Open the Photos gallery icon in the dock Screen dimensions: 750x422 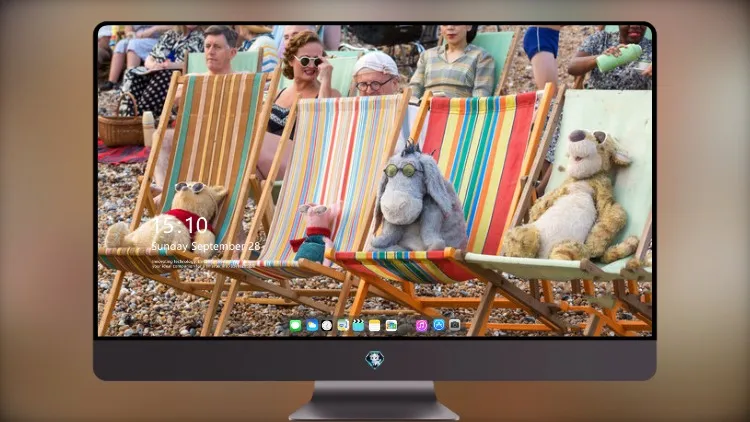(x=391, y=326)
